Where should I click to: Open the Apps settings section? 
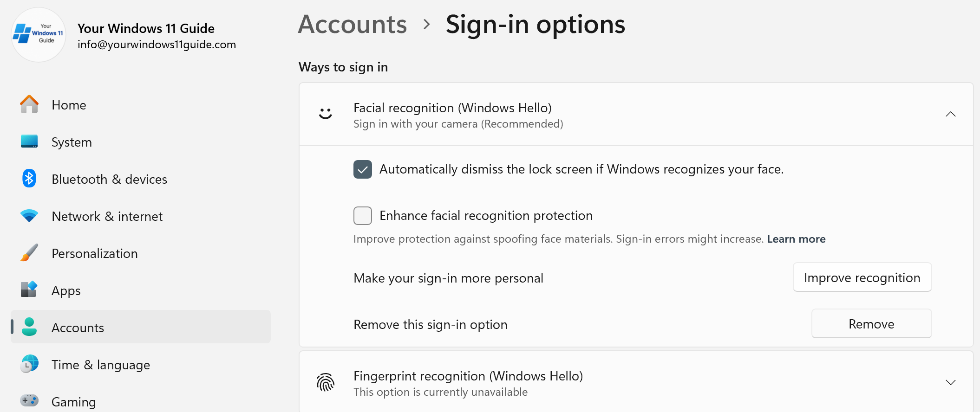[65, 290]
